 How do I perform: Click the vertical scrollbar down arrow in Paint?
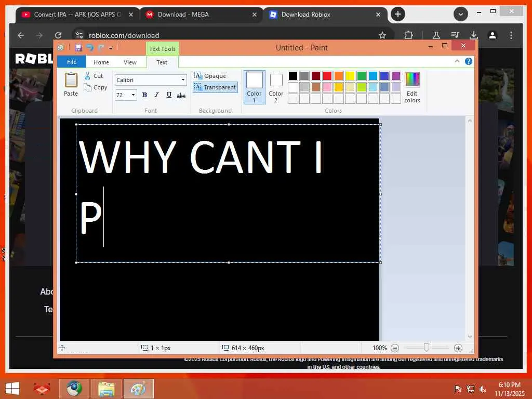[470, 336]
